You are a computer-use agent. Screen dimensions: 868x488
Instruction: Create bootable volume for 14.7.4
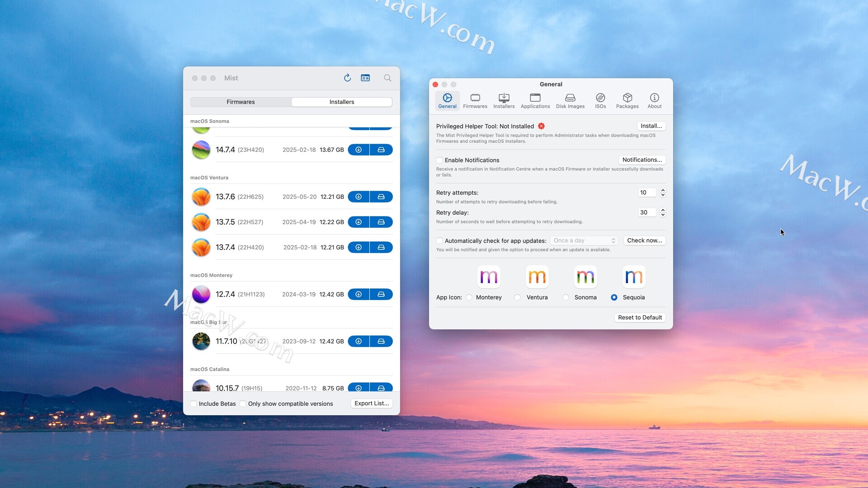click(x=381, y=150)
